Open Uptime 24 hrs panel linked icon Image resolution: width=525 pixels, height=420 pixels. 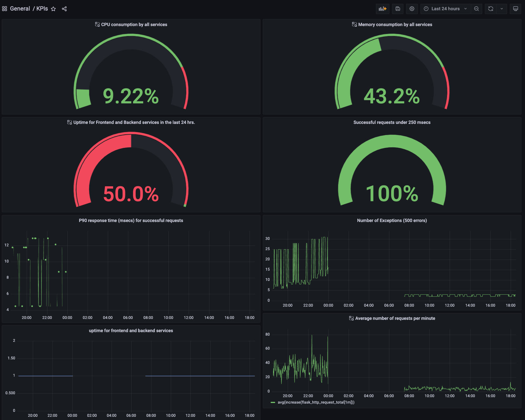(69, 122)
